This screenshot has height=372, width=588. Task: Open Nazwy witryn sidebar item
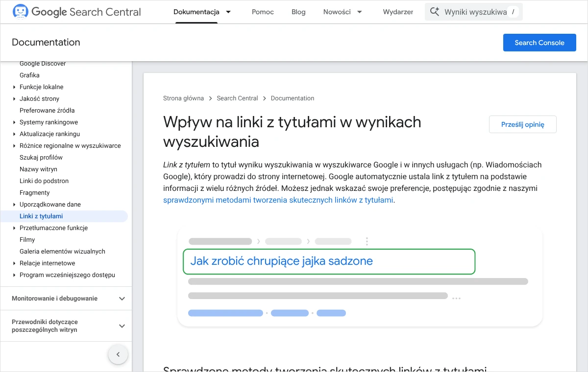point(38,169)
